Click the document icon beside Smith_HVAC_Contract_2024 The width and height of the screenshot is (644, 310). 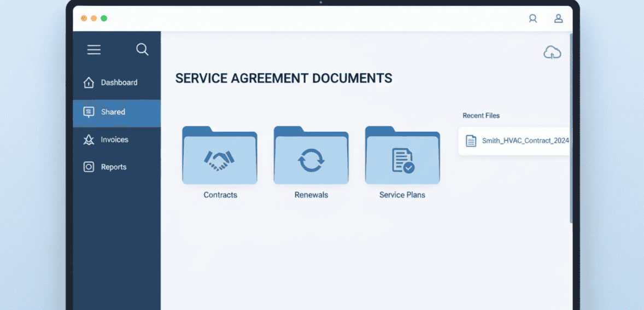pyautogui.click(x=471, y=141)
